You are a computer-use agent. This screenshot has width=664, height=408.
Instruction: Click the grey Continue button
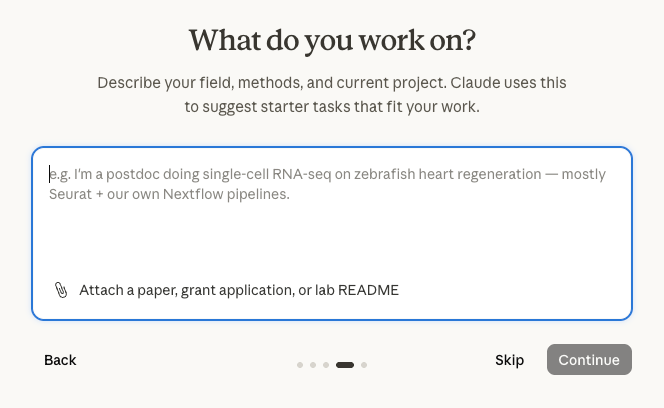click(x=589, y=360)
